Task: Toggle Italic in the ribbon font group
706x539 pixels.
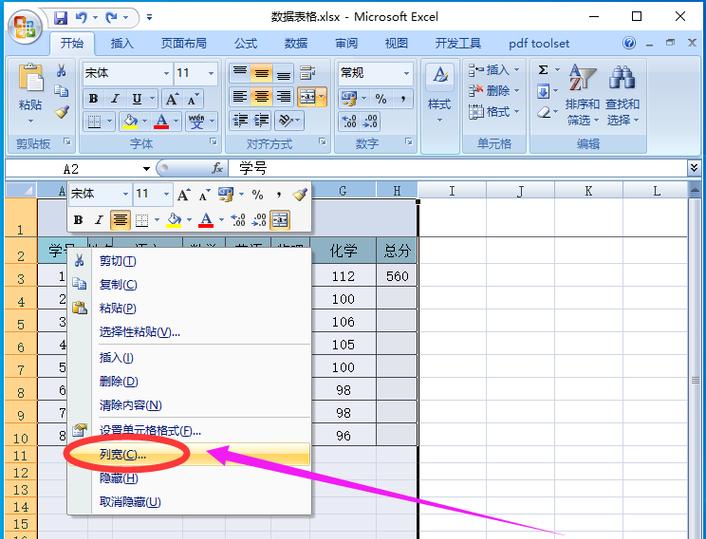Action: (115, 99)
